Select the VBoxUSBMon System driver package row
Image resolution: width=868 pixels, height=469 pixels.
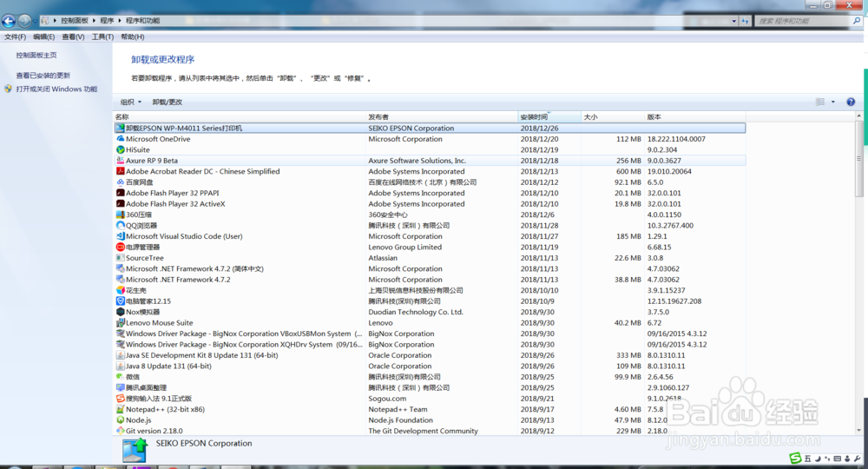click(x=430, y=334)
